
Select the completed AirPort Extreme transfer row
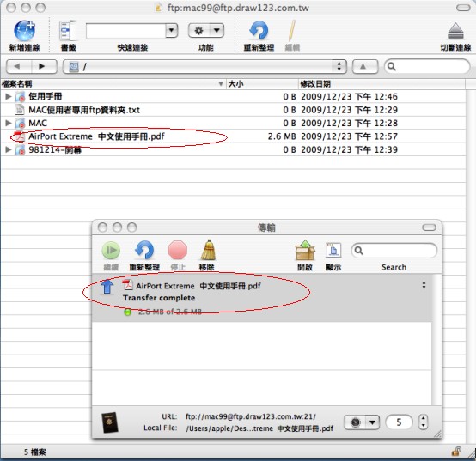click(x=262, y=298)
